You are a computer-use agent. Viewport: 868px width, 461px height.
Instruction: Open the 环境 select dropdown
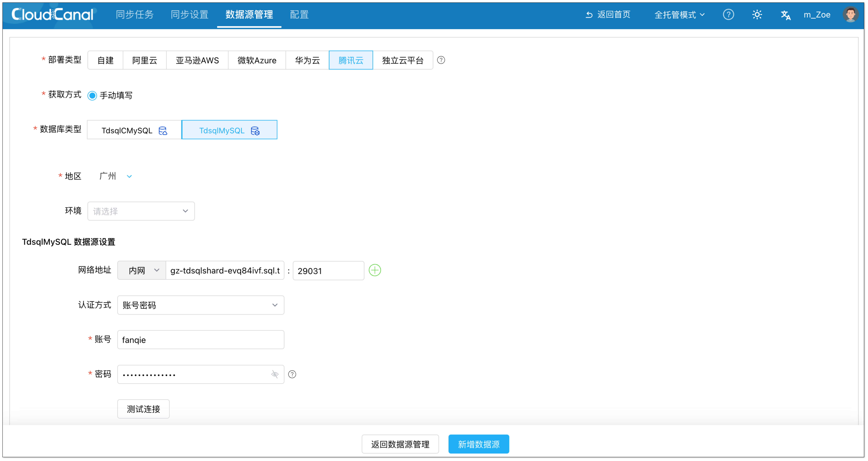(141, 211)
